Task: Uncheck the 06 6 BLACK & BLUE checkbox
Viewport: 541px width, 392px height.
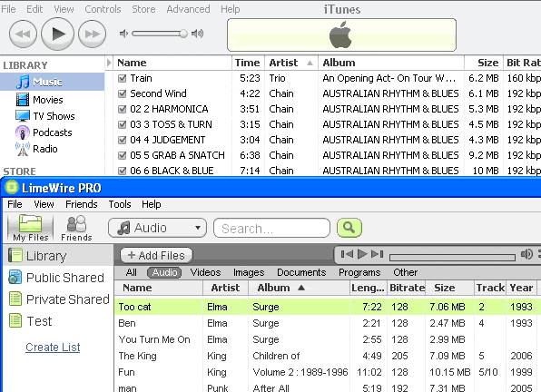Action: click(122, 171)
